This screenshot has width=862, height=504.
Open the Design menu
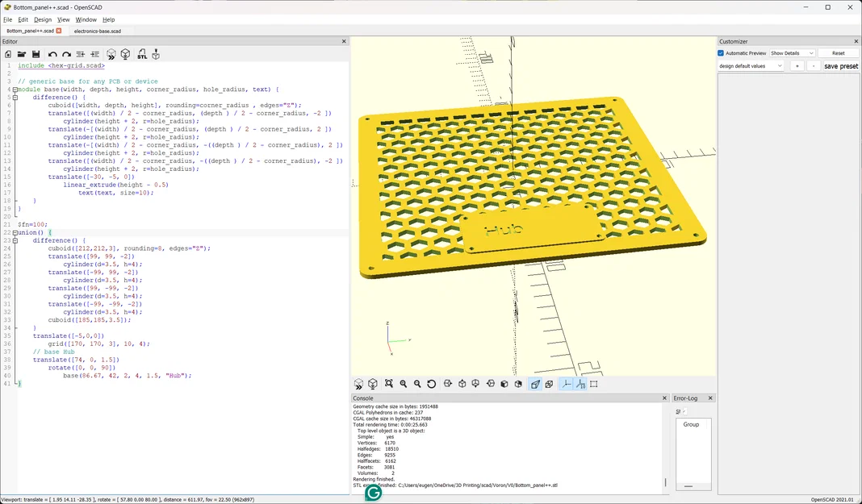pos(42,20)
